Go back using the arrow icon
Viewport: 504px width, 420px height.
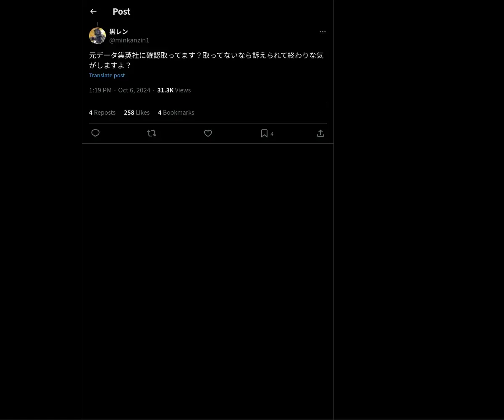click(x=93, y=11)
